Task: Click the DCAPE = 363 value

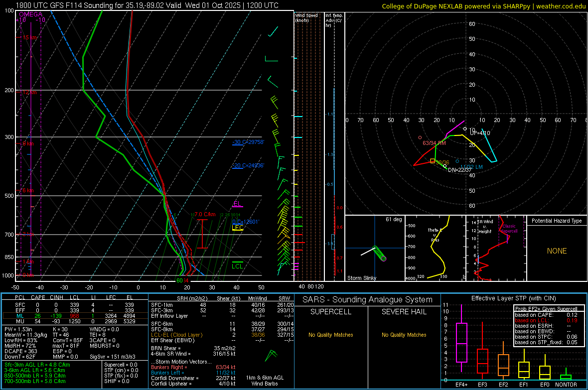Action: [x=21, y=351]
